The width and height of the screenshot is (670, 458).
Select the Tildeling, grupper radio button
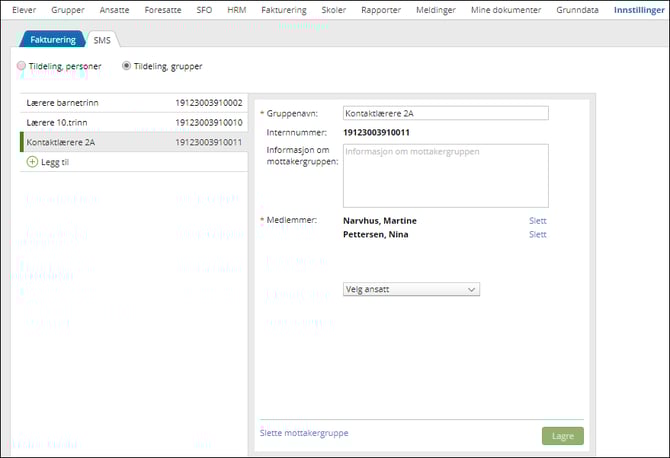pyautogui.click(x=126, y=66)
